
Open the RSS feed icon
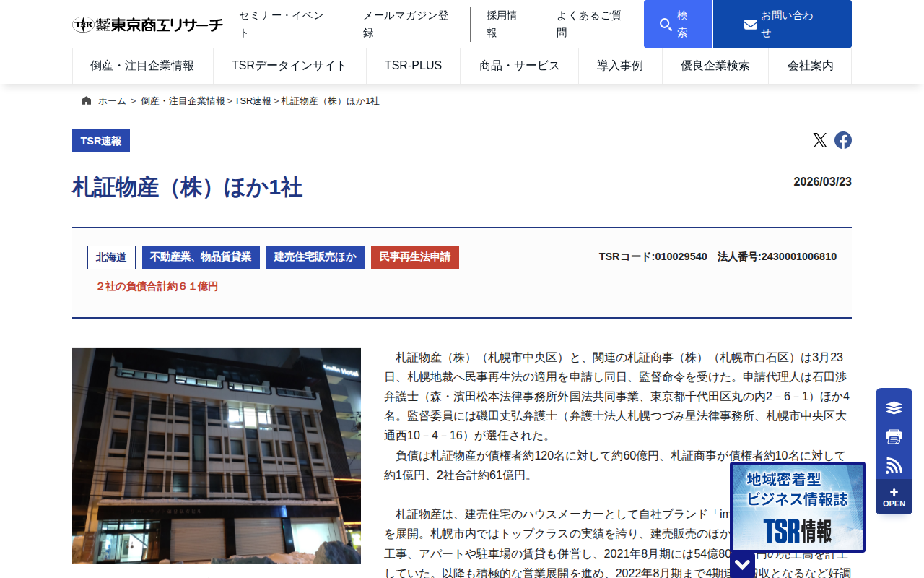coord(894,465)
